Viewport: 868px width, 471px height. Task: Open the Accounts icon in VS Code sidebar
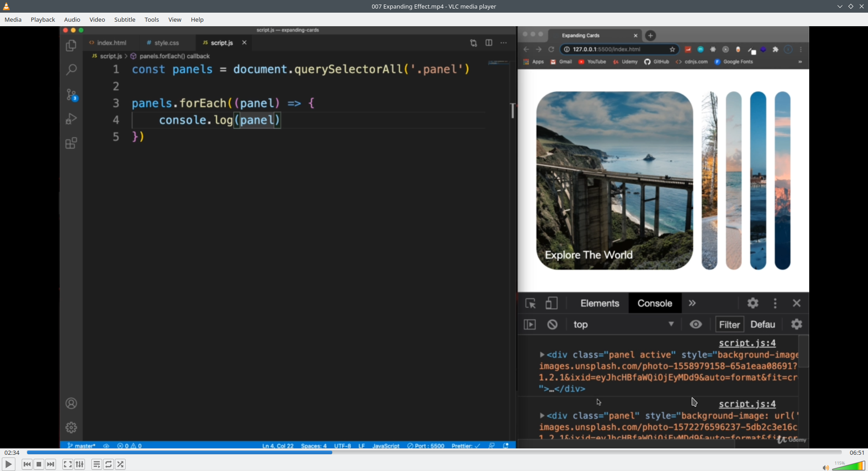coord(71,404)
